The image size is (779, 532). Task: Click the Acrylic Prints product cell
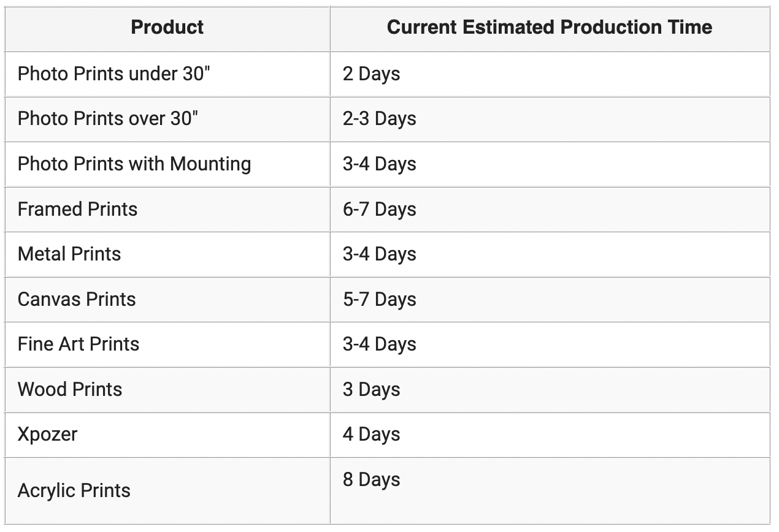coord(167,490)
